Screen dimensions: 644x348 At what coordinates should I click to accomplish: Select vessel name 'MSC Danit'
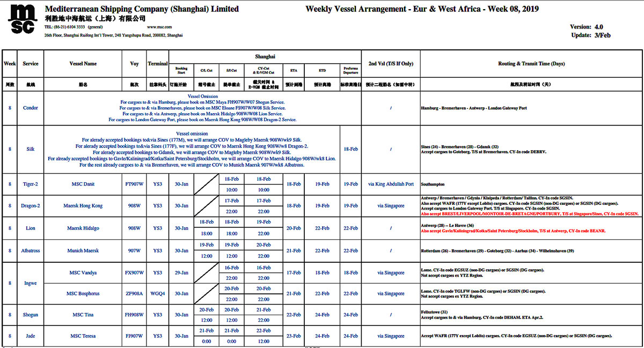(x=83, y=184)
